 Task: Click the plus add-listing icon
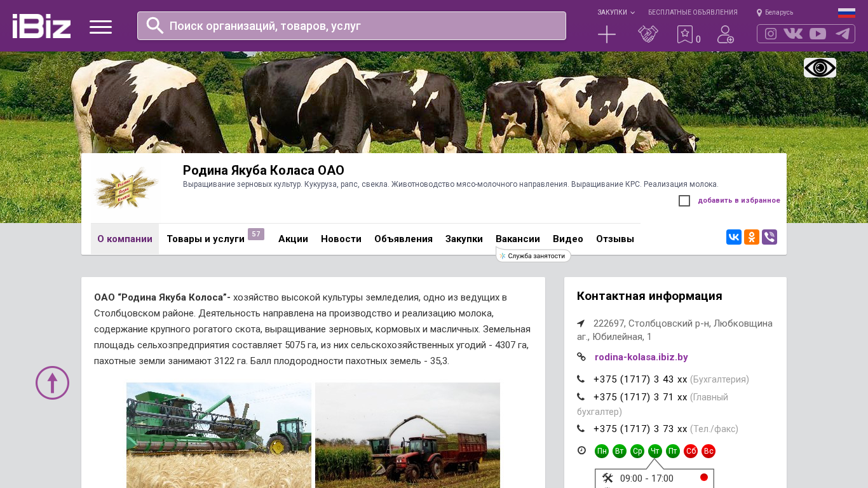click(x=607, y=34)
